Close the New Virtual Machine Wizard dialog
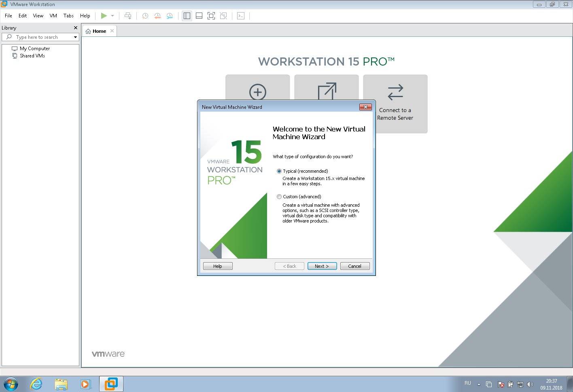 pyautogui.click(x=365, y=107)
